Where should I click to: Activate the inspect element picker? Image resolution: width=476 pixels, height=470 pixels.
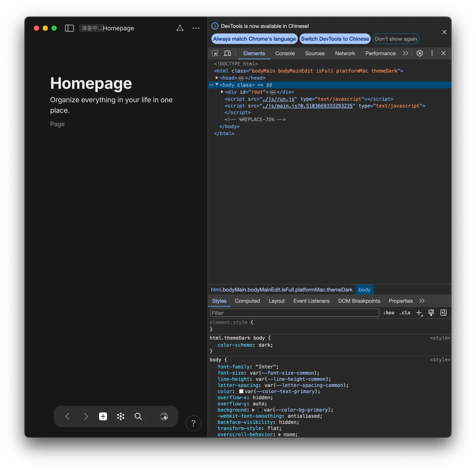pos(215,53)
